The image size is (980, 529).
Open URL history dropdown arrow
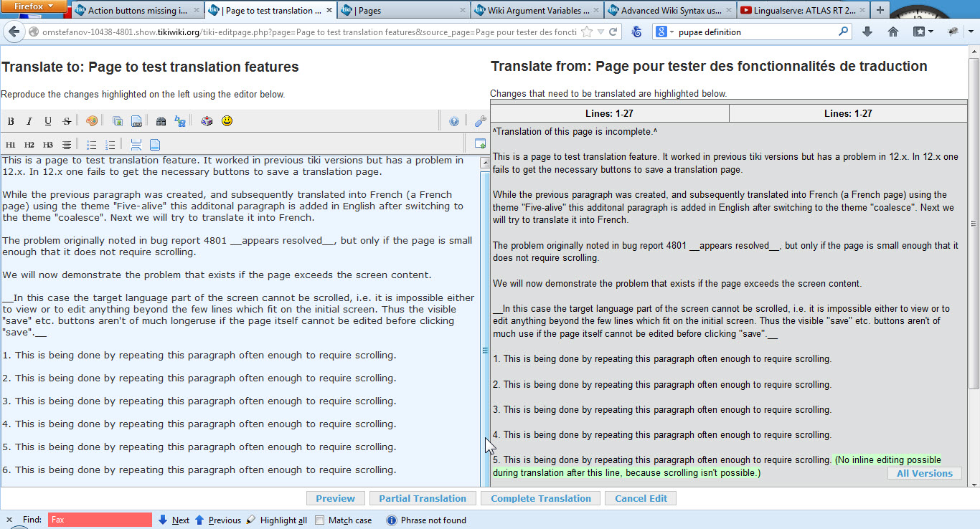click(600, 32)
